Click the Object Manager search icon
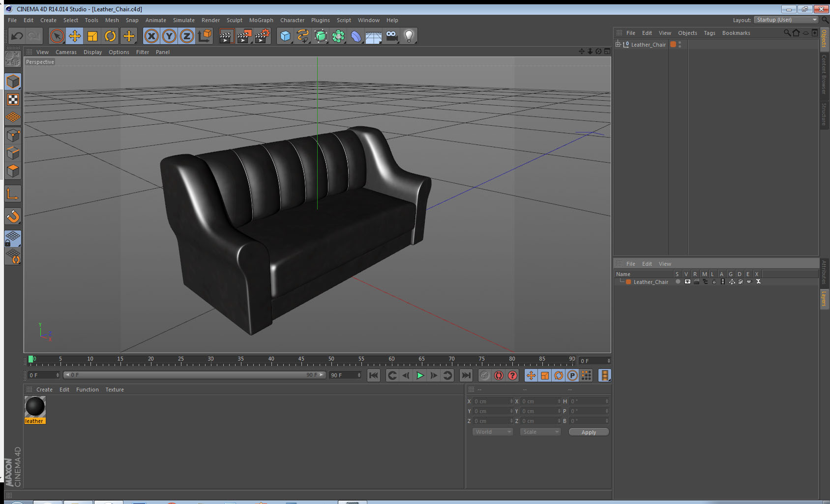The height and width of the screenshot is (504, 830). click(787, 33)
